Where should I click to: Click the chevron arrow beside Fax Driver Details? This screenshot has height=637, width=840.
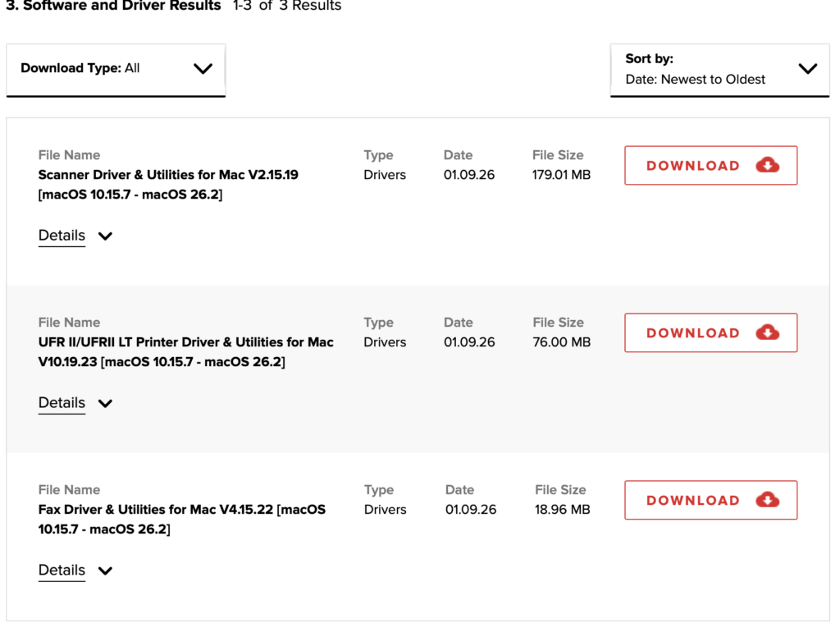[105, 571]
